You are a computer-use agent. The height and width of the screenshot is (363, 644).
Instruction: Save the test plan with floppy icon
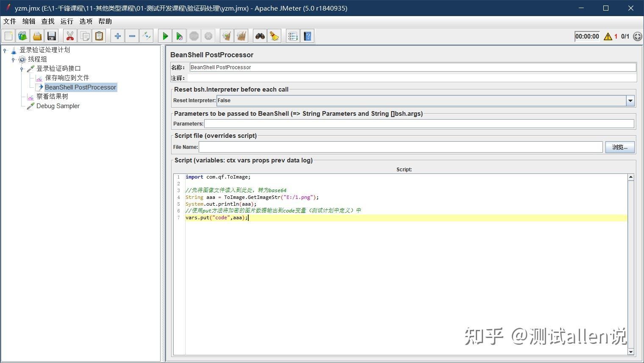[52, 36]
